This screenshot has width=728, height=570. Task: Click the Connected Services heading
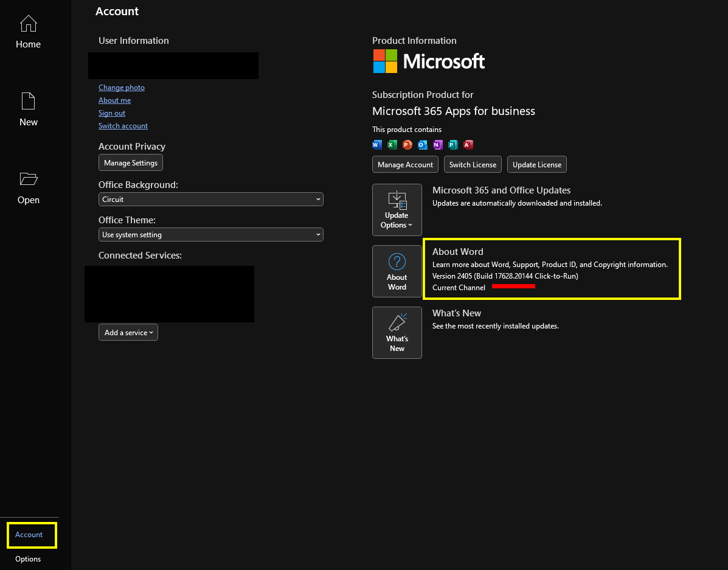click(x=140, y=255)
